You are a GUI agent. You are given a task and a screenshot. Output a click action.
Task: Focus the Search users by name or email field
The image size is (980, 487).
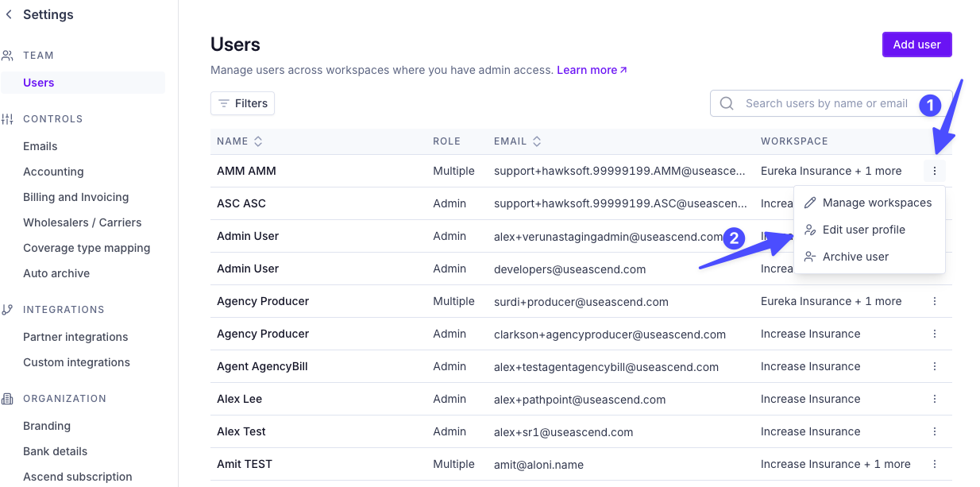[x=831, y=103]
